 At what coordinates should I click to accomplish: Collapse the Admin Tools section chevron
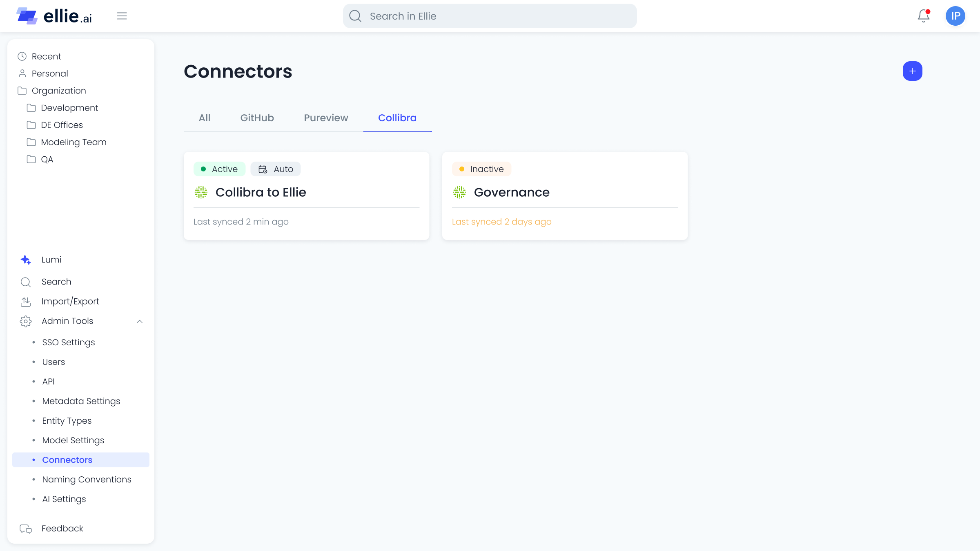140,321
